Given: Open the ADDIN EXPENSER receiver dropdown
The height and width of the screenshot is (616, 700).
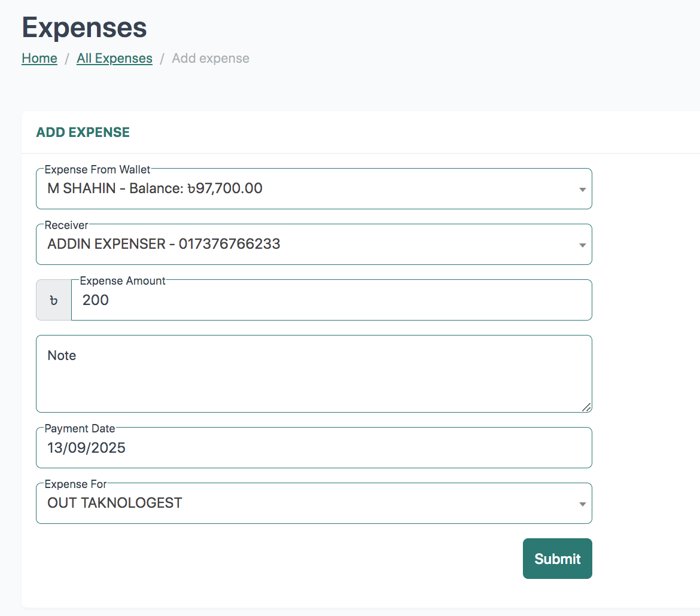Looking at the screenshot, I should click(299, 245).
